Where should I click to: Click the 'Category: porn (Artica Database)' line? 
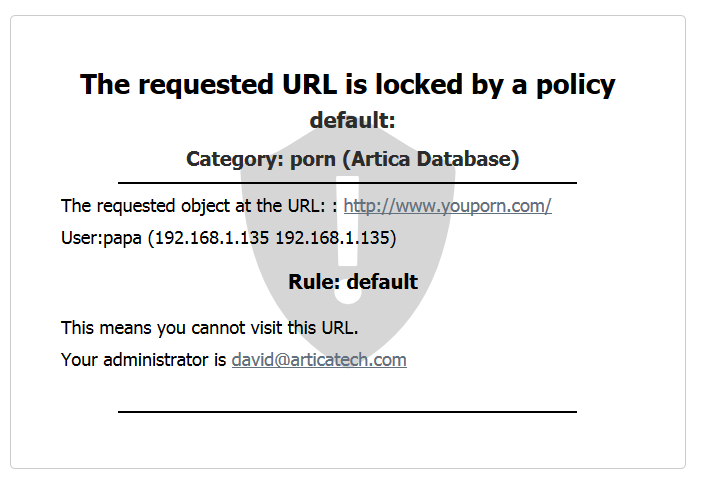[352, 159]
